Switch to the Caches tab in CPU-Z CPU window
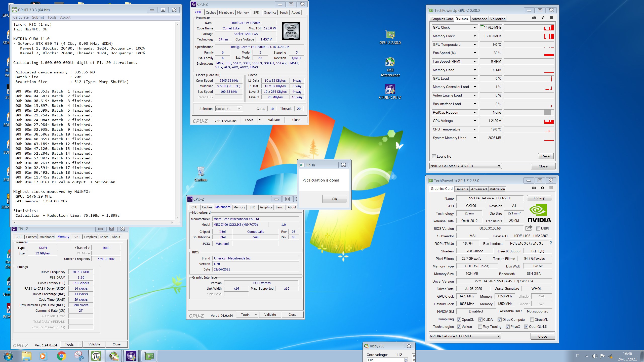This screenshot has width=644, height=362. pyautogui.click(x=211, y=12)
